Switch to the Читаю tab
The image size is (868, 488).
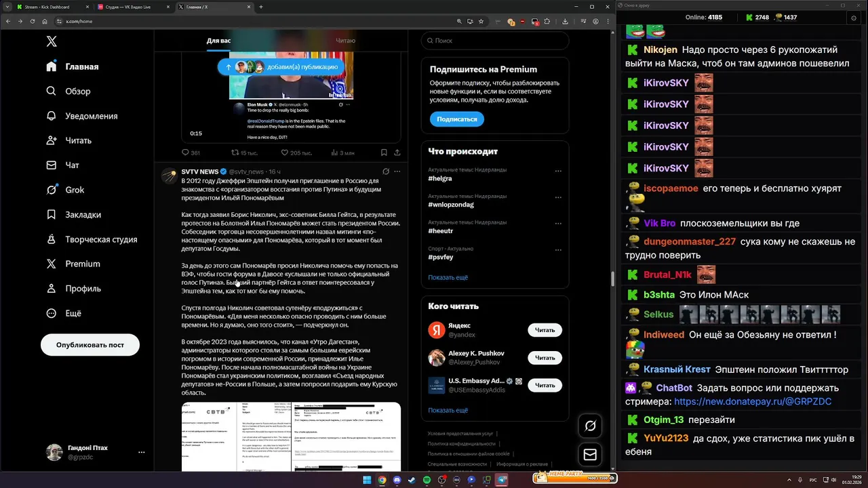(x=345, y=41)
